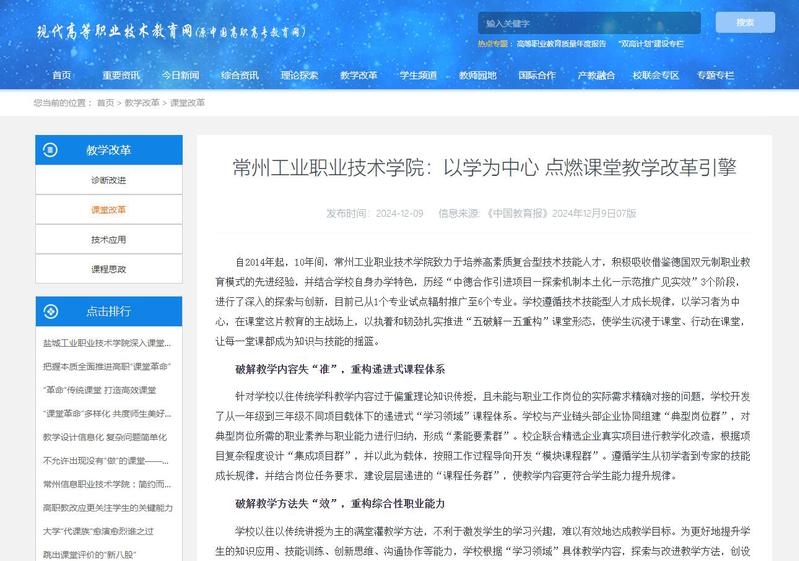Click the 点击排行 panel header icon
Image resolution: width=799 pixels, height=561 pixels.
coord(51,311)
